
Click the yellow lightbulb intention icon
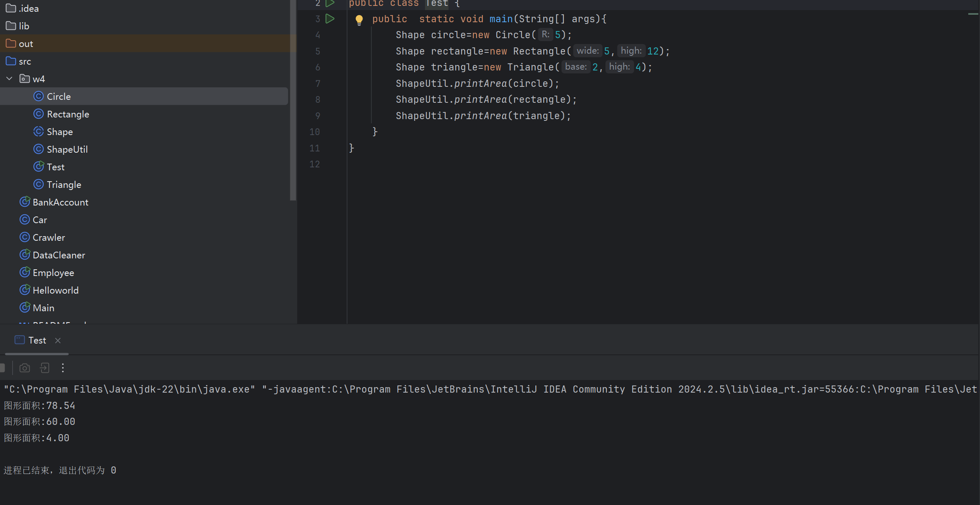click(359, 19)
